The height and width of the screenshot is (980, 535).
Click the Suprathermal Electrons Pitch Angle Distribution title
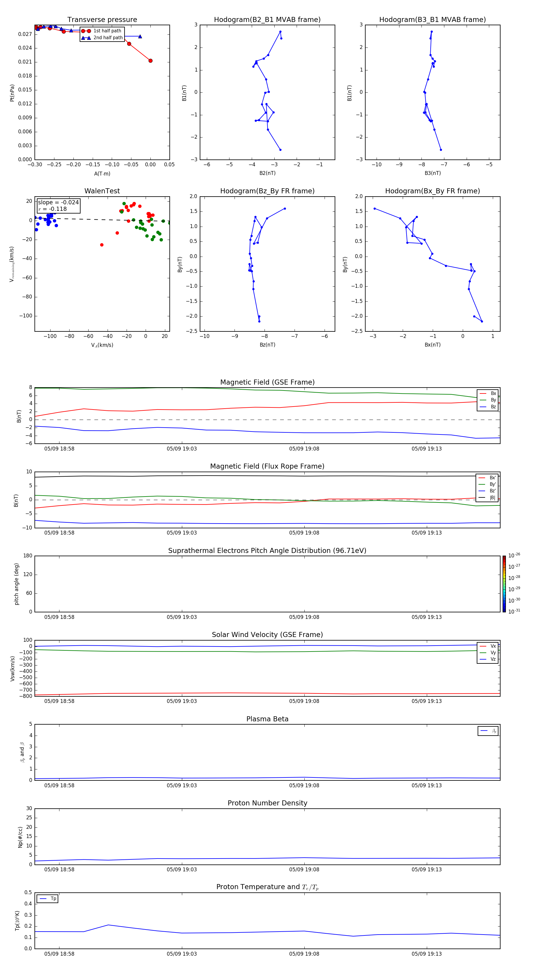pyautogui.click(x=267, y=551)
